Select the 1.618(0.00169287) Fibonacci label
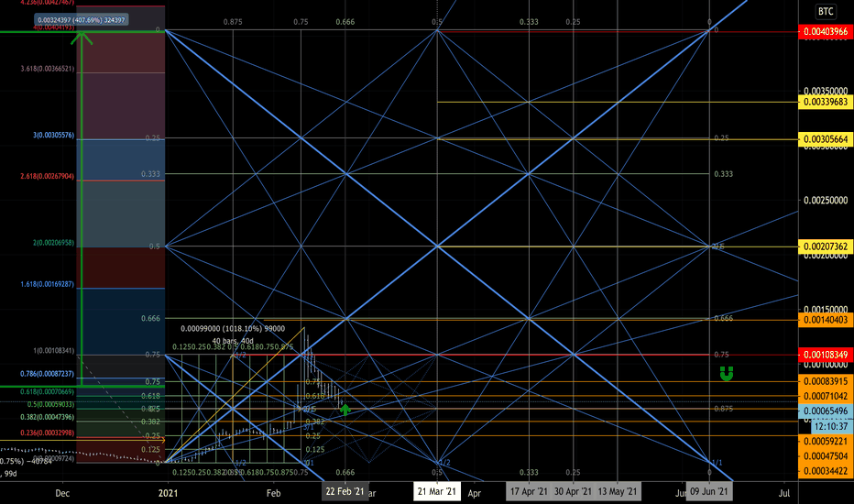 coord(48,284)
